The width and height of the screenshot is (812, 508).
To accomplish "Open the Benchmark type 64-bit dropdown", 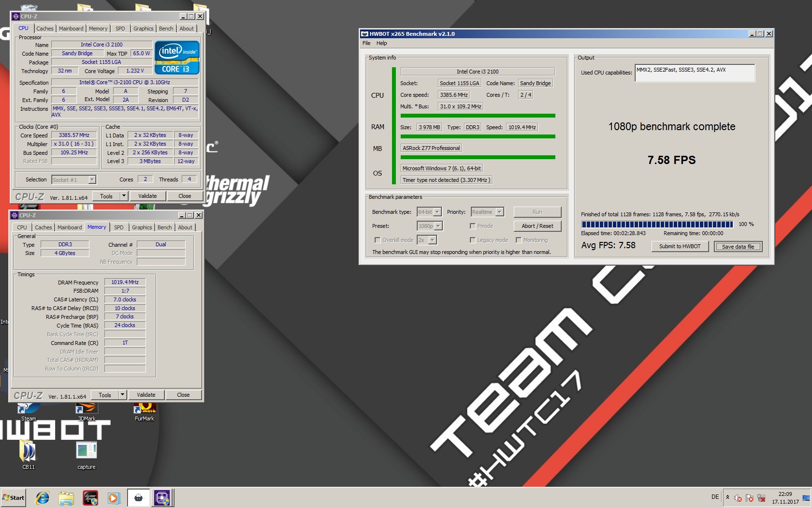I will click(429, 212).
